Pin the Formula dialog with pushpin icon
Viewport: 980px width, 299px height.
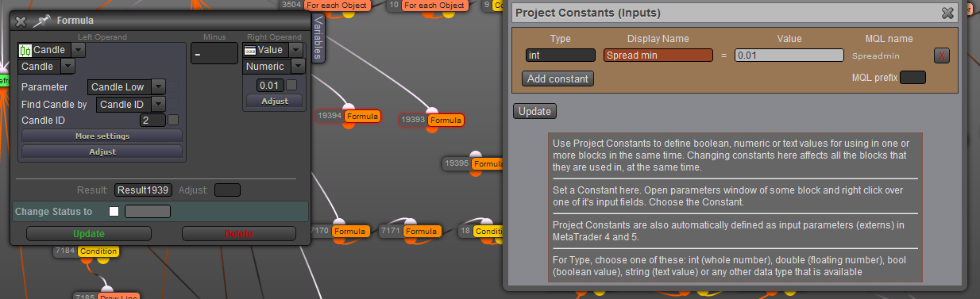[x=42, y=21]
